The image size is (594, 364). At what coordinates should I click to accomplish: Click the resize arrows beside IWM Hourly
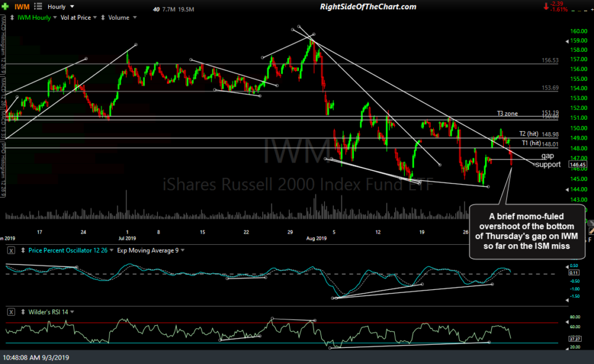tap(13, 17)
